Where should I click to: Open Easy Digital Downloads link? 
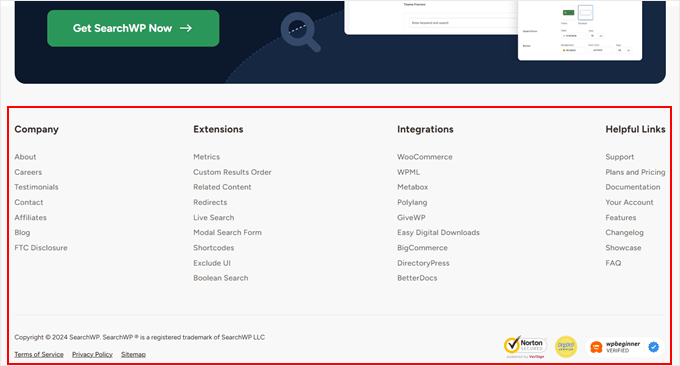438,232
